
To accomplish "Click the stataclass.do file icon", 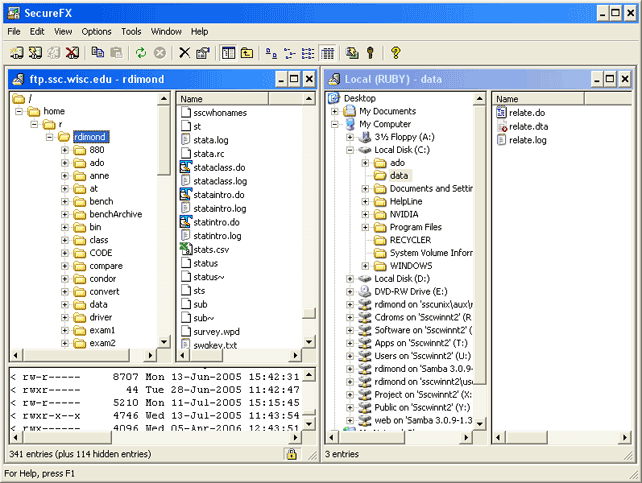I will click(186, 167).
